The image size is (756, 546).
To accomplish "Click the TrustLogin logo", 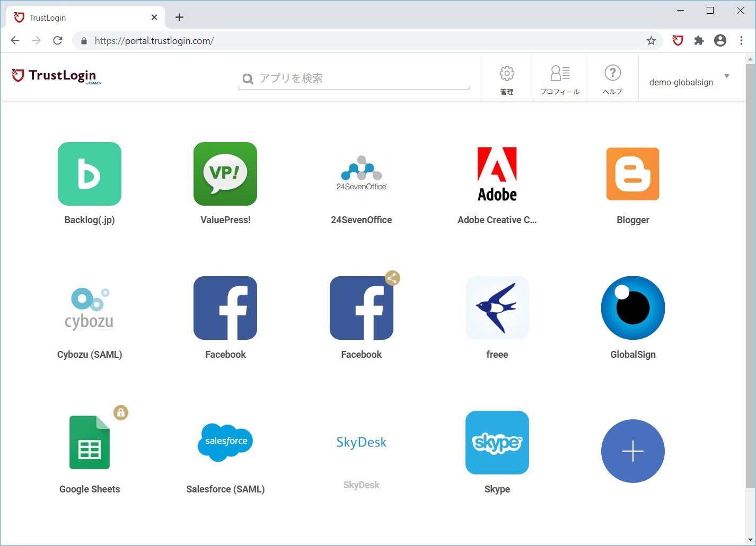I will 56,76.
